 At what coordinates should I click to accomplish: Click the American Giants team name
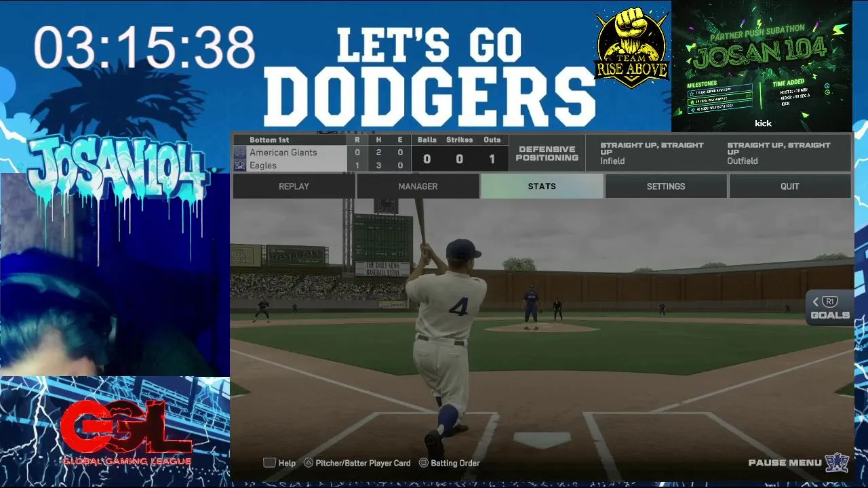(x=283, y=152)
